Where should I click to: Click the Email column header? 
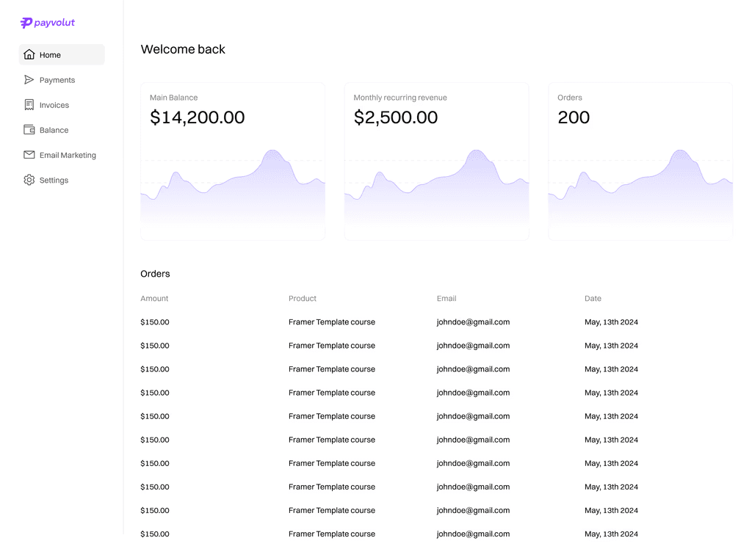click(x=446, y=298)
